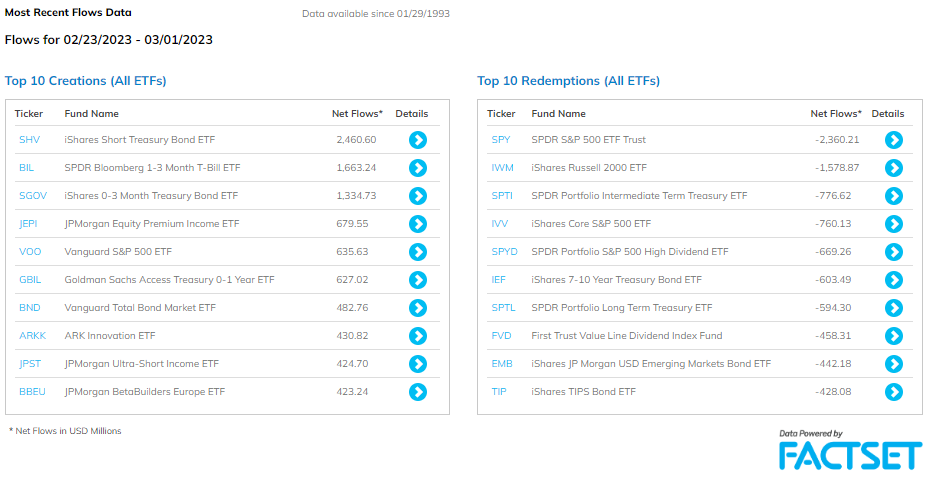The image size is (927, 477).
Task: Open the BIL ticker link
Action: tap(27, 168)
